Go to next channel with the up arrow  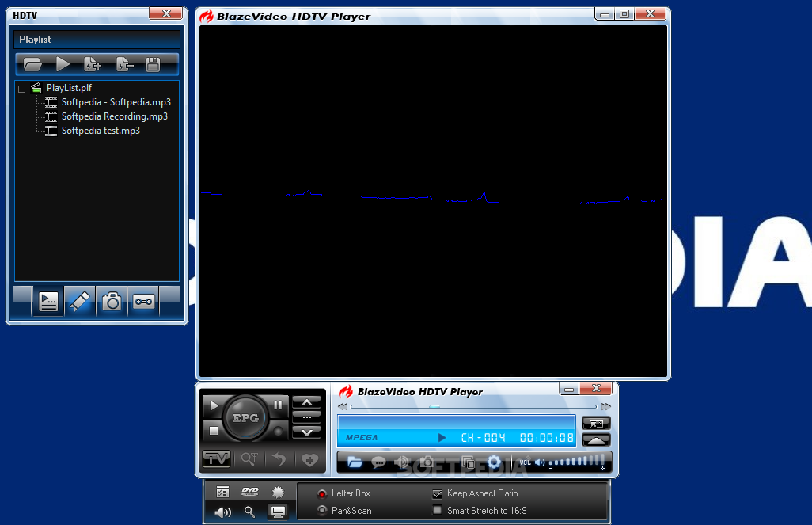pyautogui.click(x=306, y=403)
